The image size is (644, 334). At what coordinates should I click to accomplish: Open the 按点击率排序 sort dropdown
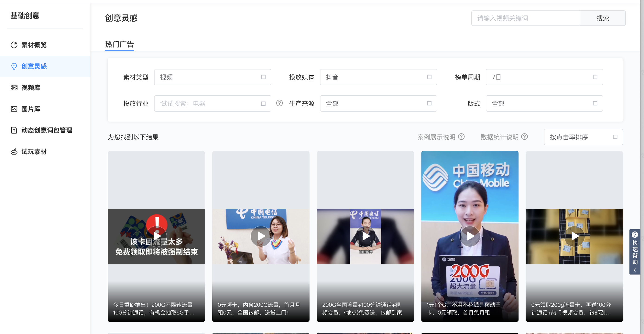click(x=583, y=137)
